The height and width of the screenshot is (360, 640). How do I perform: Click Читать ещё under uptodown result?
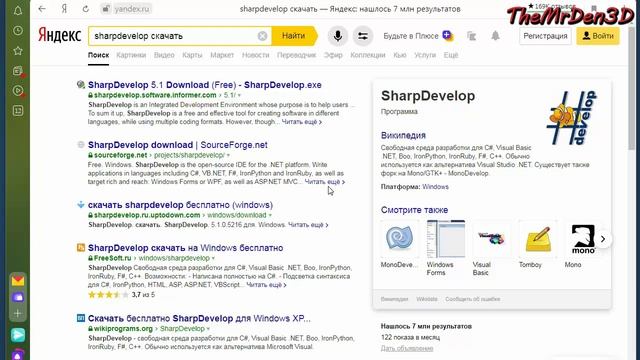coord(308,225)
